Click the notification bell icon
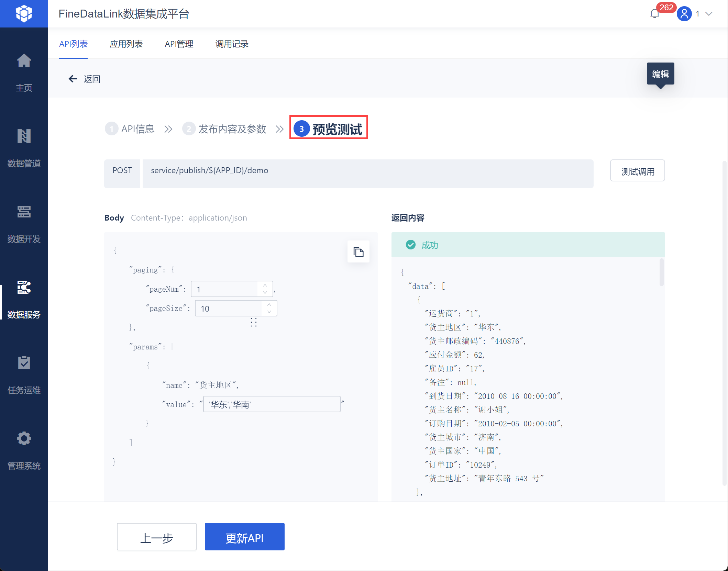The height and width of the screenshot is (571, 728). click(654, 14)
